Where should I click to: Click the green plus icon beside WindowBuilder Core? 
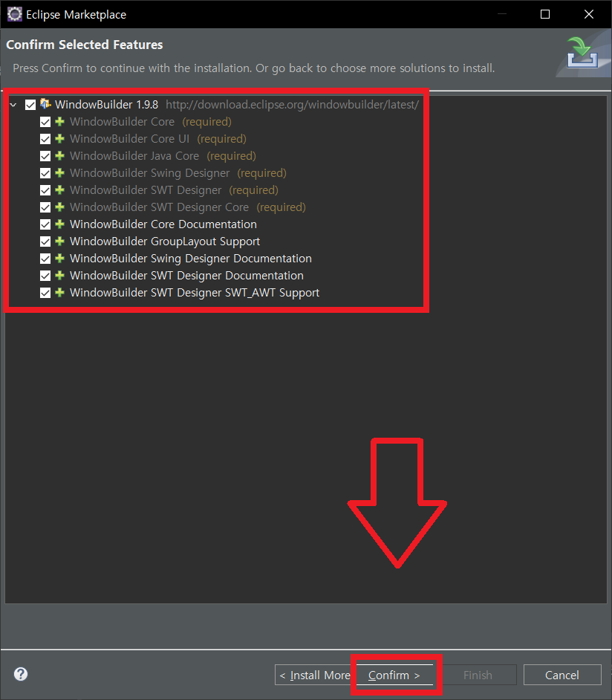pyautogui.click(x=59, y=121)
